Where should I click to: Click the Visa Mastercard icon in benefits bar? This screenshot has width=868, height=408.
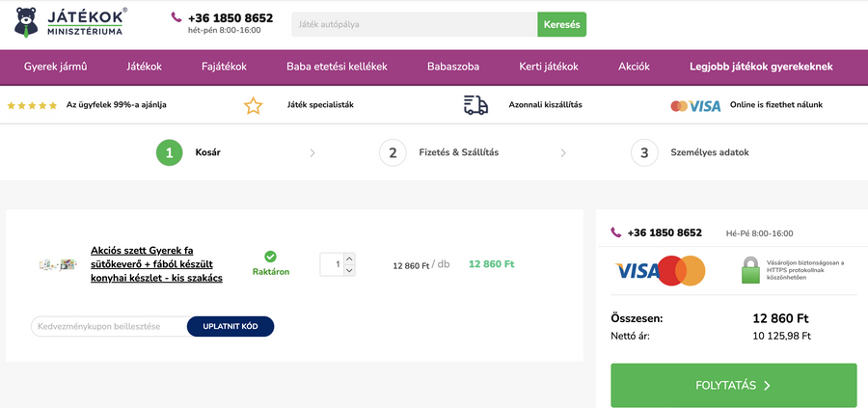click(x=695, y=106)
